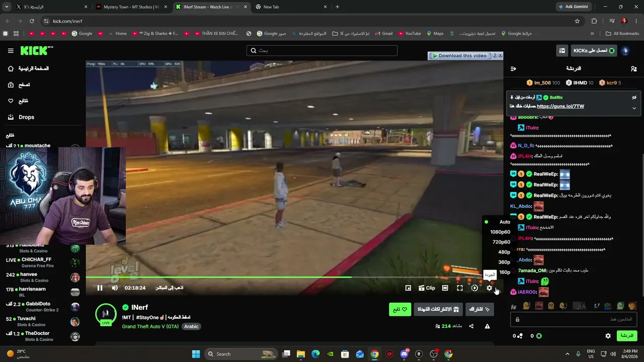Image resolution: width=644 pixels, height=362 pixels.
Task: Open the INerf channel avatar
Action: point(106,314)
